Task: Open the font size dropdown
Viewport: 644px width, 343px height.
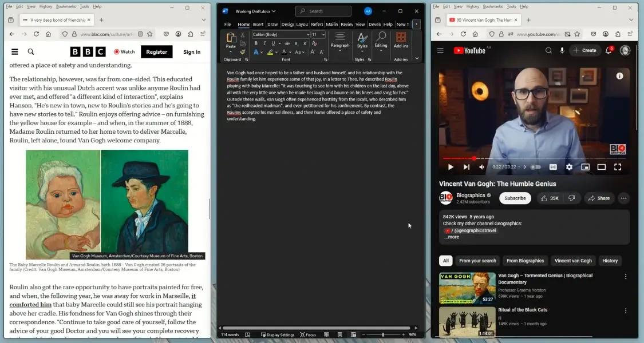Action: (323, 35)
